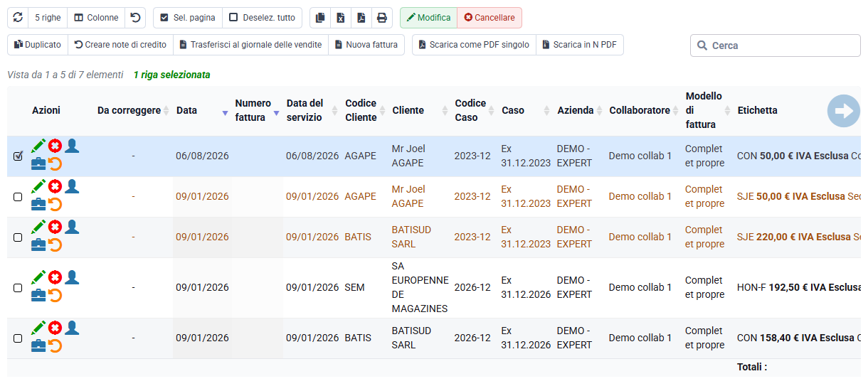Sort by the Etichetta column header

[x=758, y=111]
